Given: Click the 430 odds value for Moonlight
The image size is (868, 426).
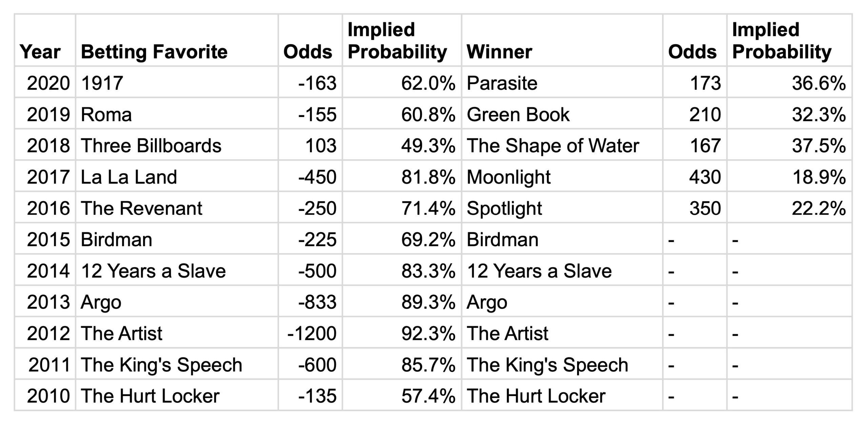Looking at the screenshot, I should (705, 177).
